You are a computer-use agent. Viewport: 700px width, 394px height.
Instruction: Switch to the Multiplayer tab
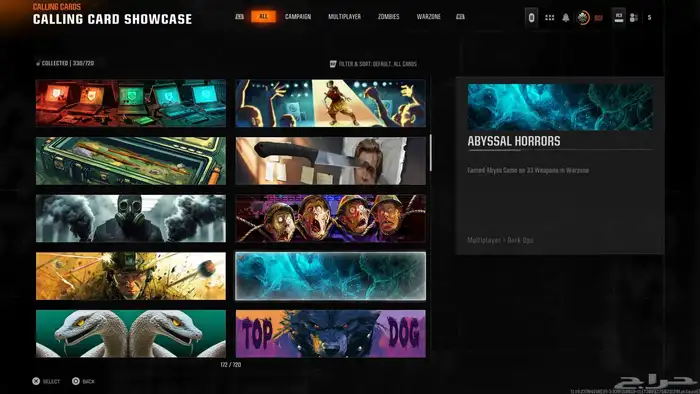click(x=344, y=17)
